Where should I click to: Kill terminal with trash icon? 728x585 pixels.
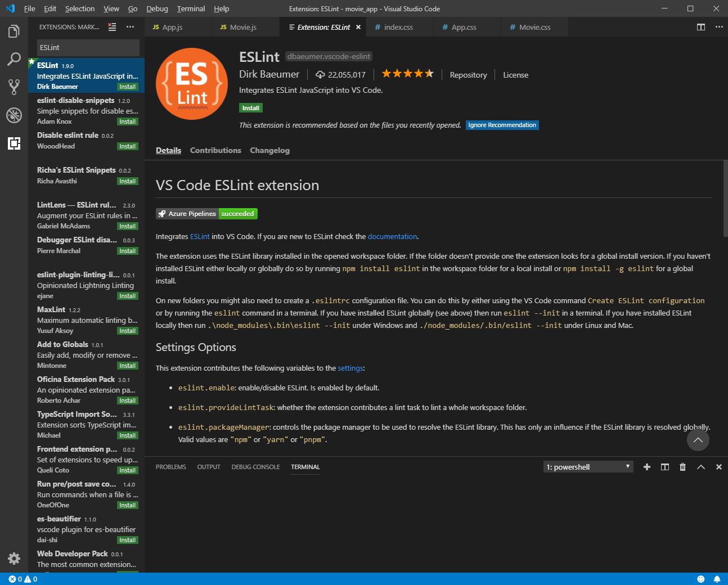point(683,467)
